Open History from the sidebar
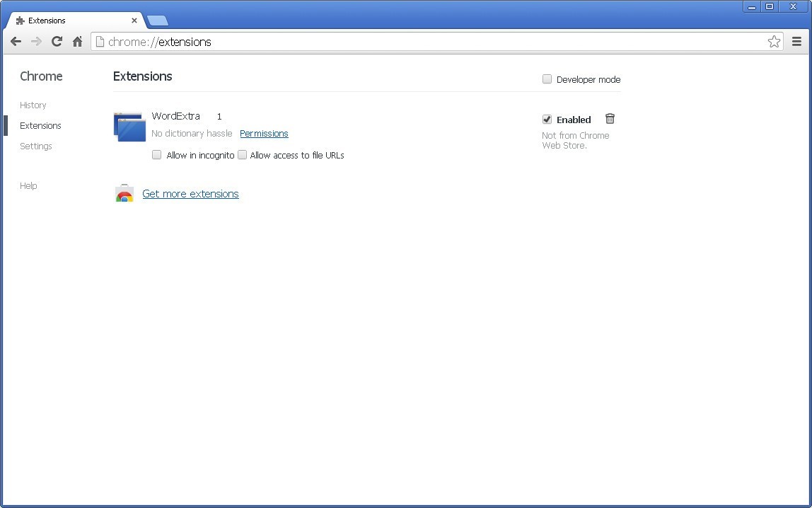 (33, 105)
